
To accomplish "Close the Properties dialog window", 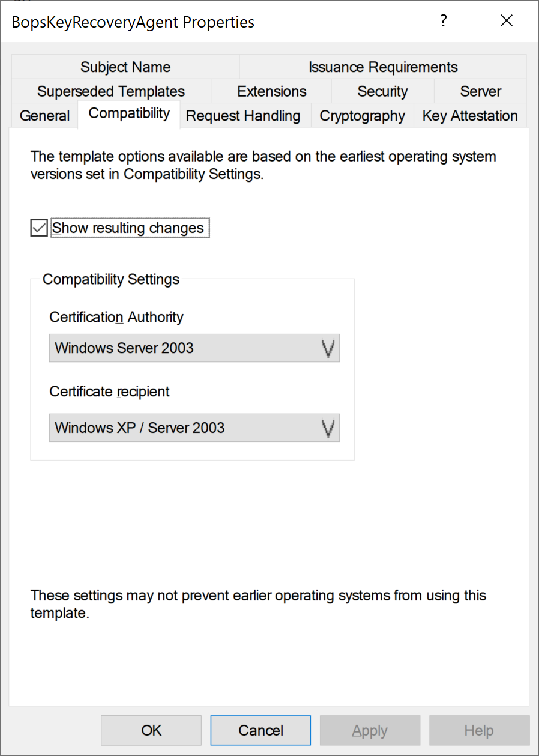I will click(506, 22).
